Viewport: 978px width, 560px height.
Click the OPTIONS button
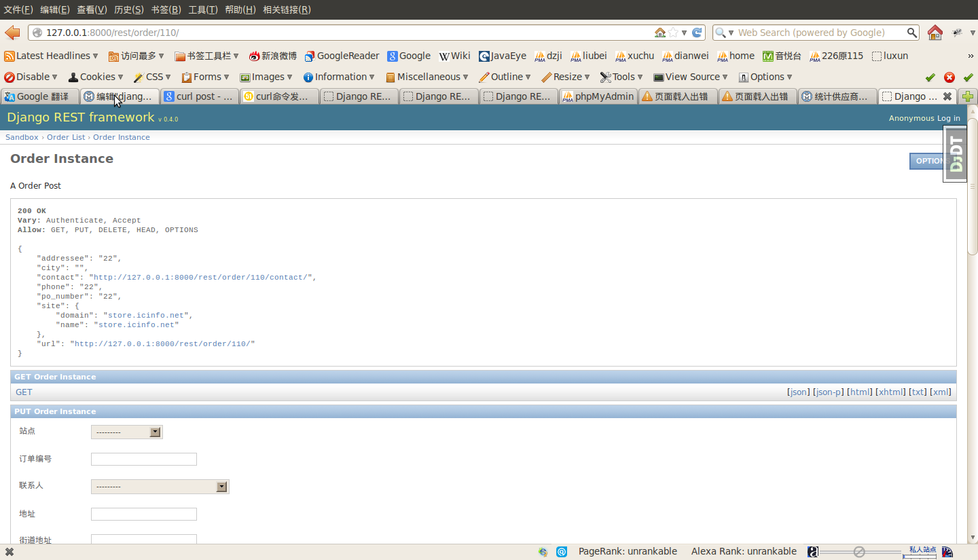pyautogui.click(x=928, y=161)
